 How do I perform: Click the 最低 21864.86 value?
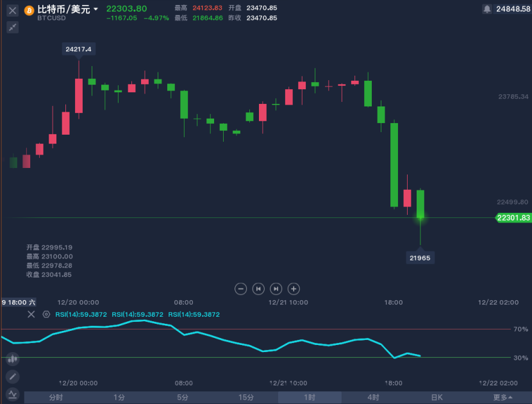pos(208,18)
